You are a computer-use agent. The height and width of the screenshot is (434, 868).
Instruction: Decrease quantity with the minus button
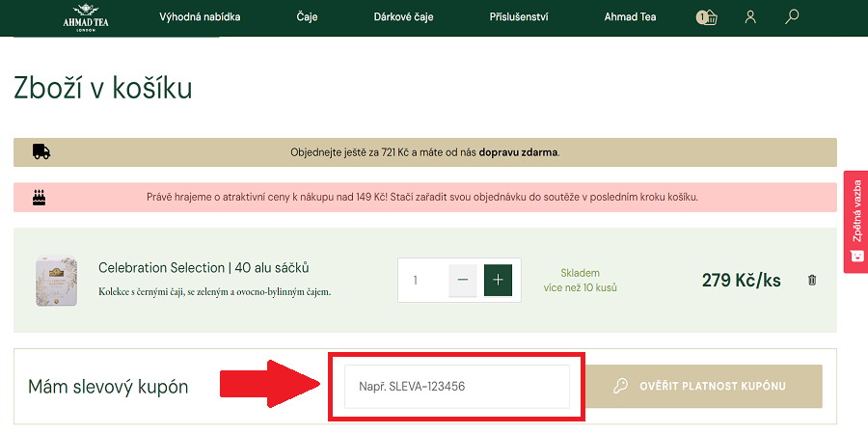(463, 280)
